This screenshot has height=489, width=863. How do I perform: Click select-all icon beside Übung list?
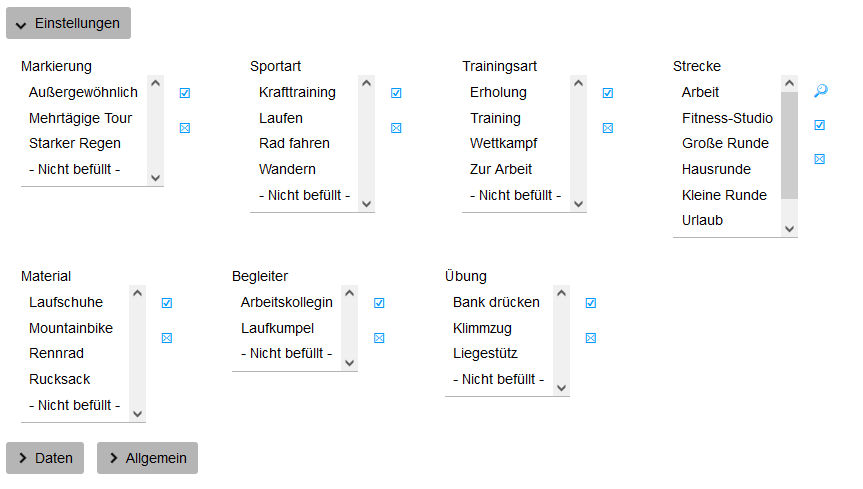coord(591,303)
